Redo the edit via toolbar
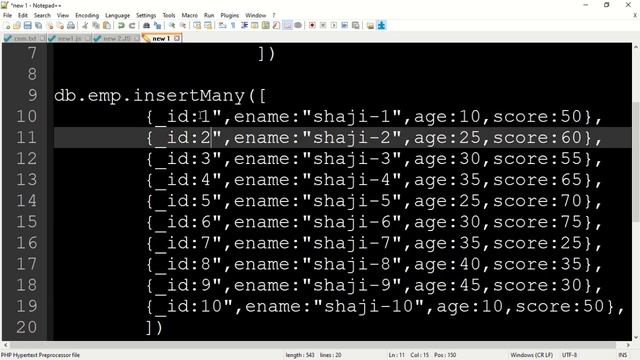 [x=132, y=25]
